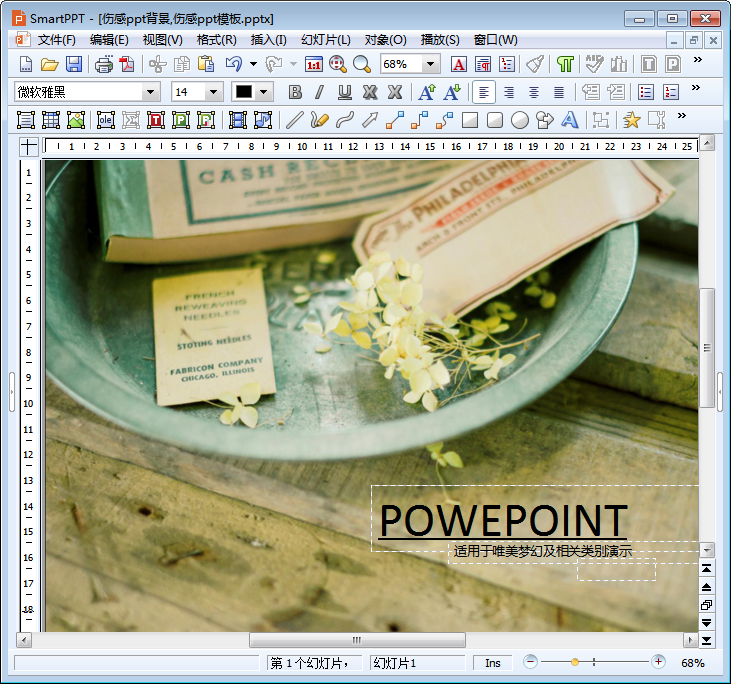
Task: Go to the previous slide button
Action: tap(707, 587)
